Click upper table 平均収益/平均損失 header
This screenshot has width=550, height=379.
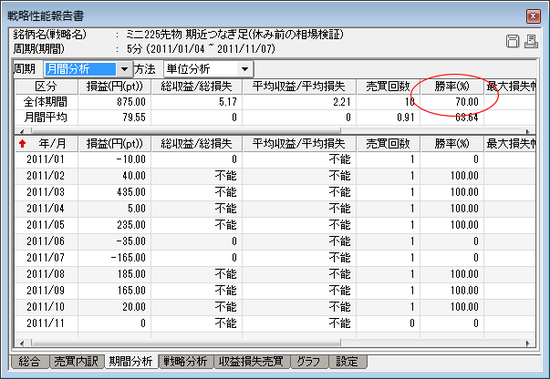[299, 87]
